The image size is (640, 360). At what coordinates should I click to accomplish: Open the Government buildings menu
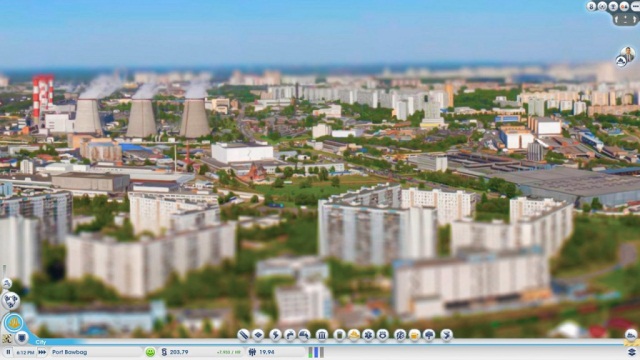322,335
